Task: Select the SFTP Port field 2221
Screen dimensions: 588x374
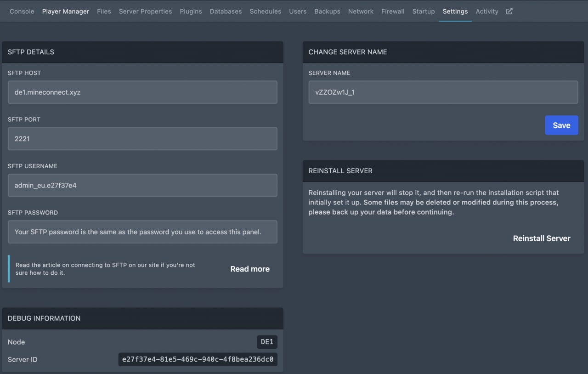Action: point(142,139)
